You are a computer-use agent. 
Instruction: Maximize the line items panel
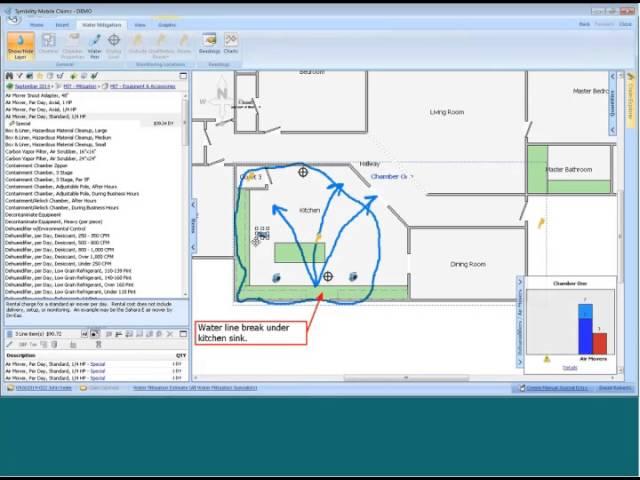(183, 334)
